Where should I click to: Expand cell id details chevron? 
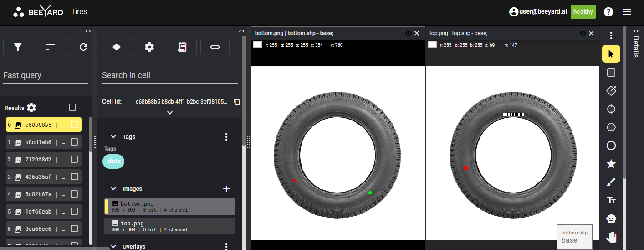[x=170, y=113]
